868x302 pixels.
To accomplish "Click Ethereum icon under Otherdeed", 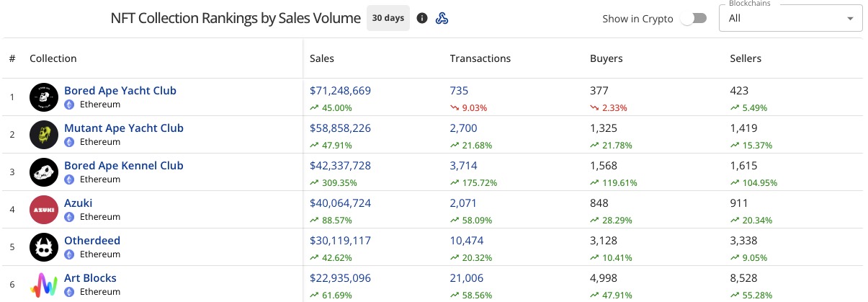I will coord(70,254).
